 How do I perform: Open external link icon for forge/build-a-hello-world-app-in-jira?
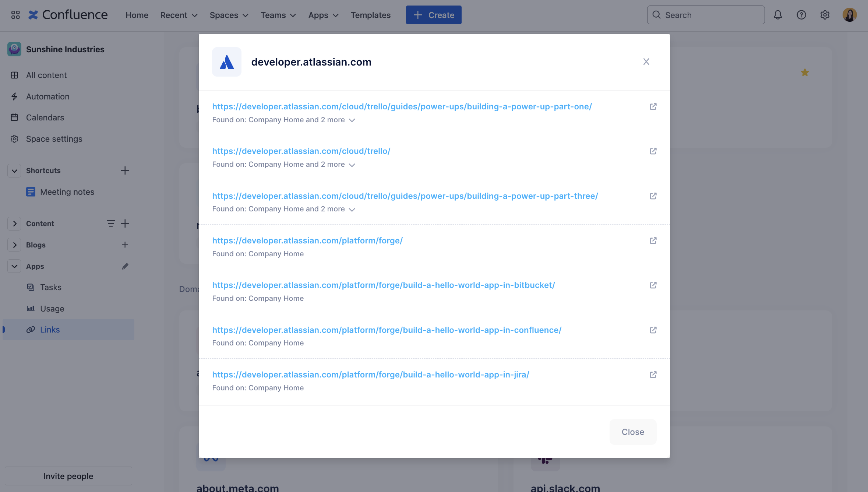coord(653,375)
